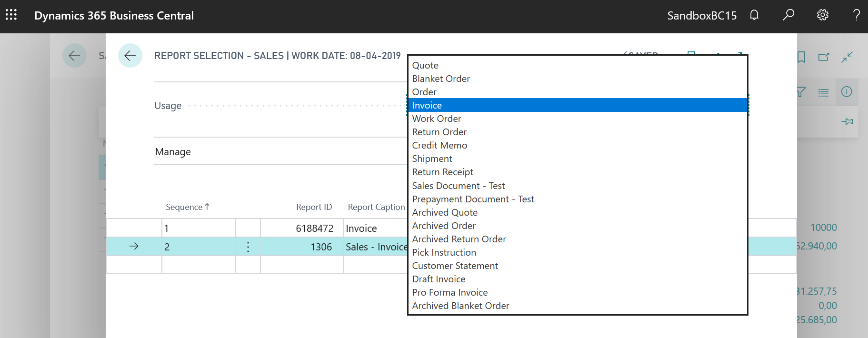This screenshot has height=338, width=868.
Task: Go back from Report Selection page
Action: pyautogui.click(x=130, y=56)
